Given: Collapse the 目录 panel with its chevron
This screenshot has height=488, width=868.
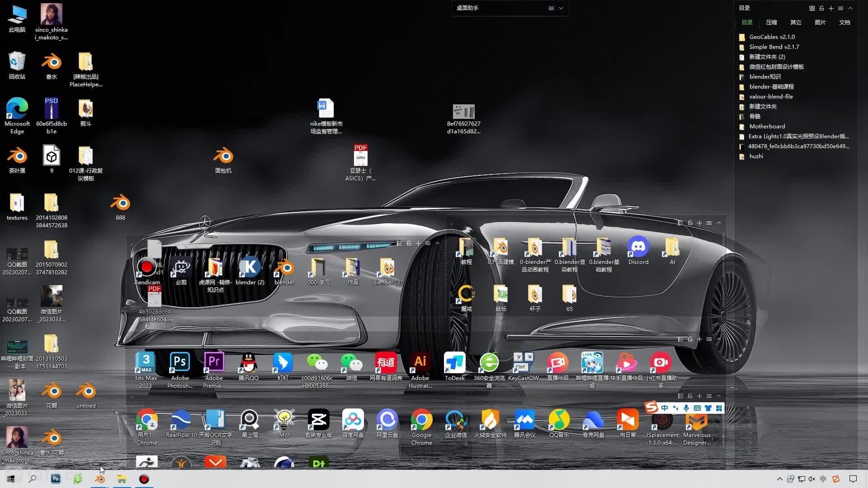Looking at the screenshot, I should coord(850,8).
